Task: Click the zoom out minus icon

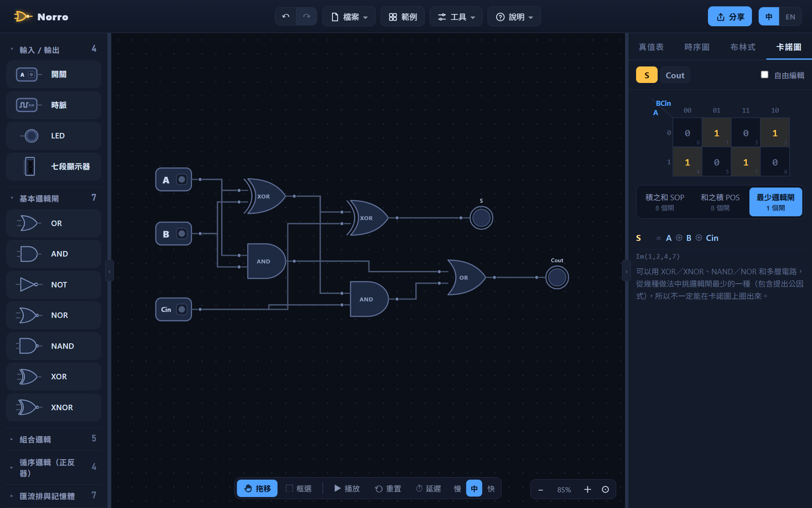Action: (540, 489)
